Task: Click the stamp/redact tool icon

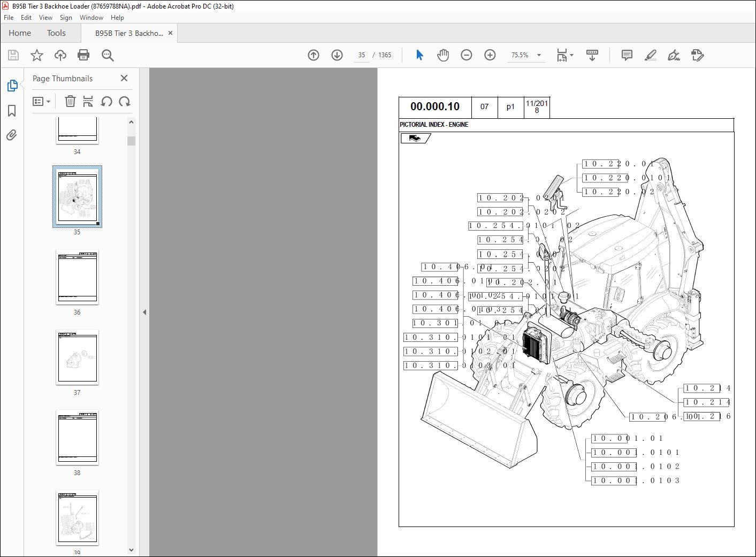Action: tap(698, 55)
